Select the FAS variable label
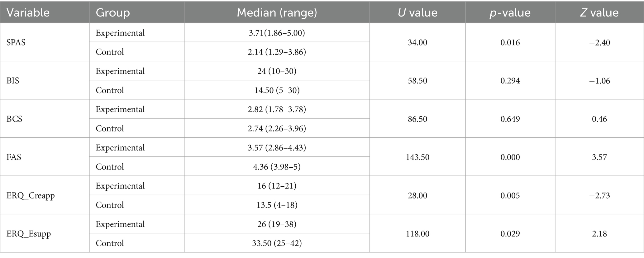Image resolution: width=644 pixels, height=258 pixels. tap(14, 157)
